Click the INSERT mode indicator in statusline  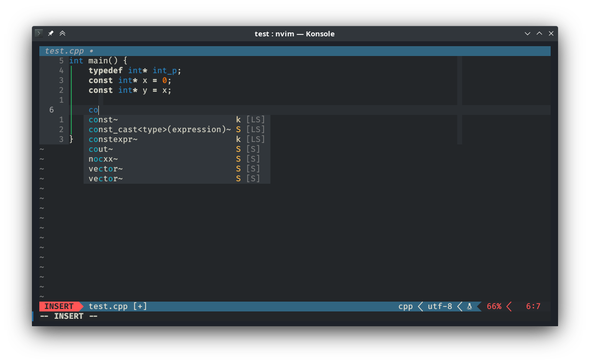click(x=59, y=307)
